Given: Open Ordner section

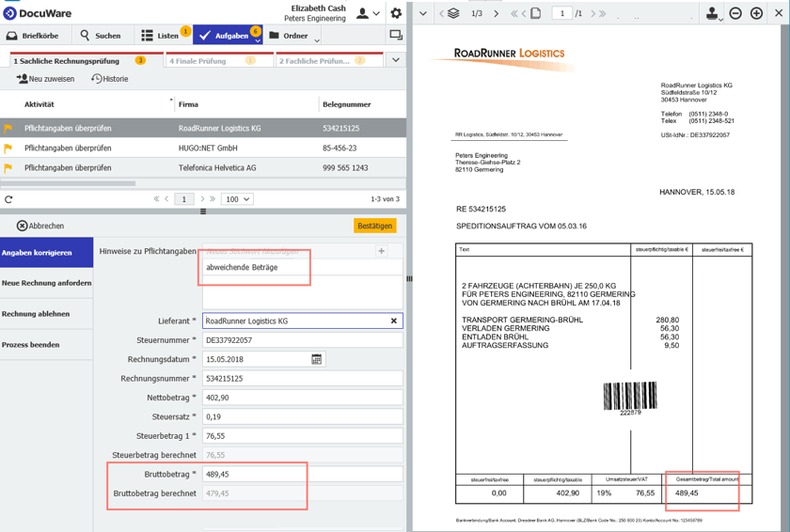Looking at the screenshot, I should 289,36.
